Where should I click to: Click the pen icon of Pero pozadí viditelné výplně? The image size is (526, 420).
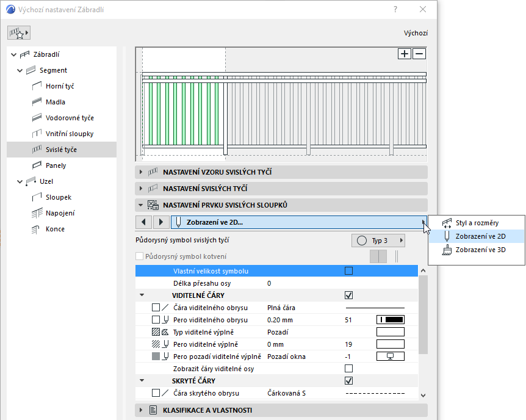pyautogui.click(x=166, y=357)
